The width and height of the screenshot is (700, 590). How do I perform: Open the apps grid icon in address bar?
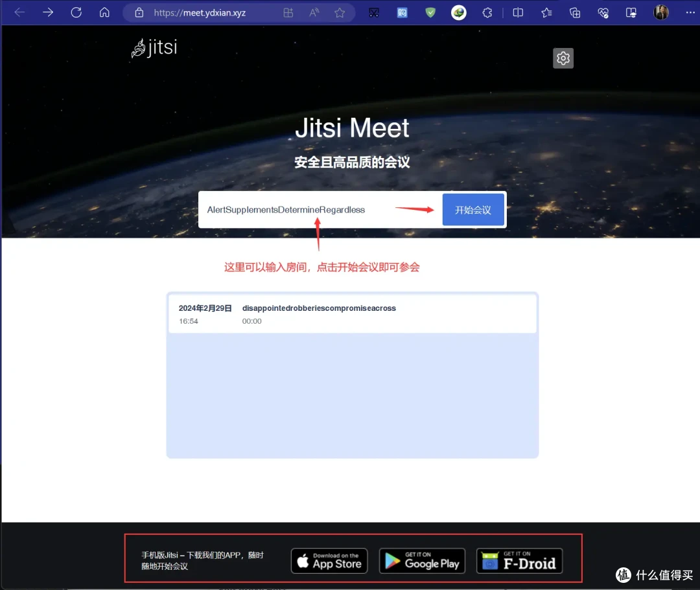tap(288, 13)
